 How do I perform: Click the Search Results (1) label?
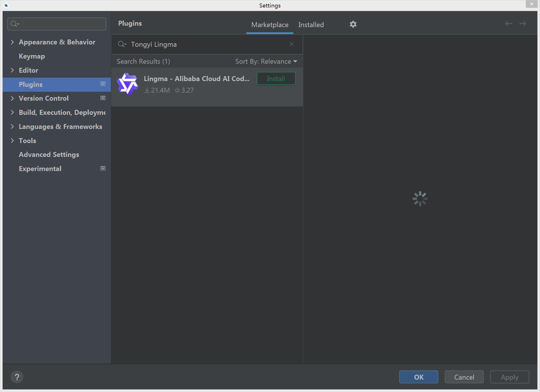pos(143,61)
